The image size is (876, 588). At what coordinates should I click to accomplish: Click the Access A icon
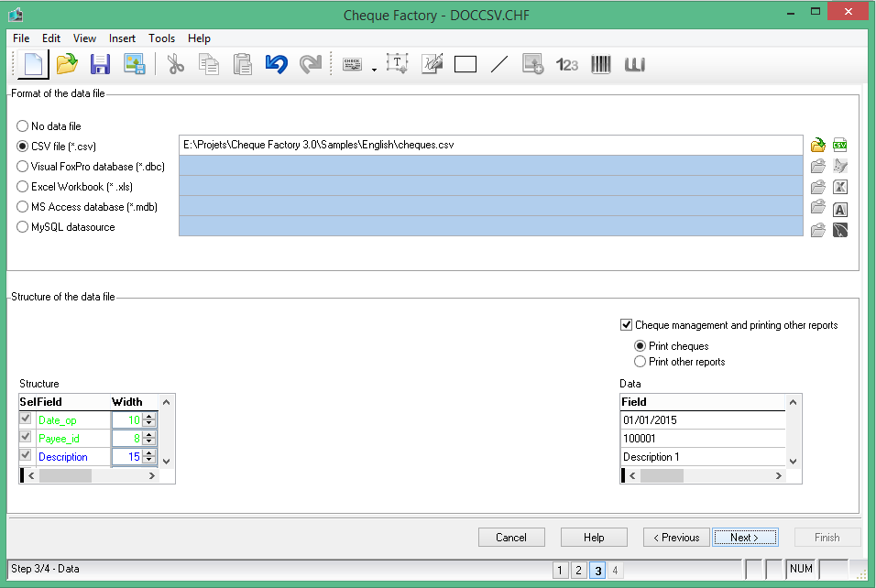click(839, 210)
